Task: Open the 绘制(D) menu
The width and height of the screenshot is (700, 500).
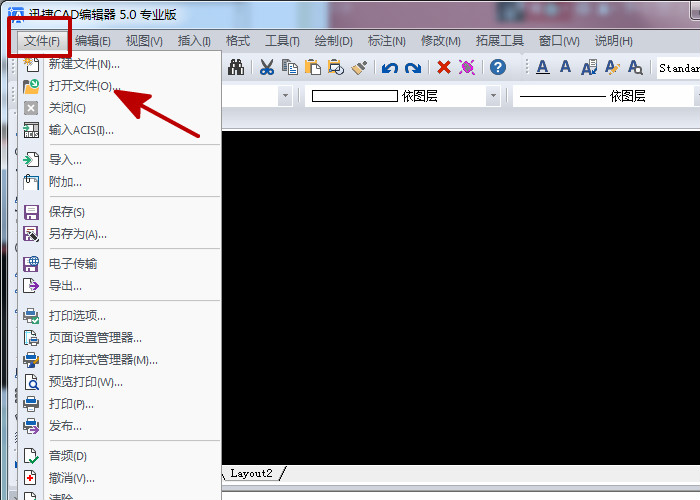Action: pyautogui.click(x=333, y=41)
